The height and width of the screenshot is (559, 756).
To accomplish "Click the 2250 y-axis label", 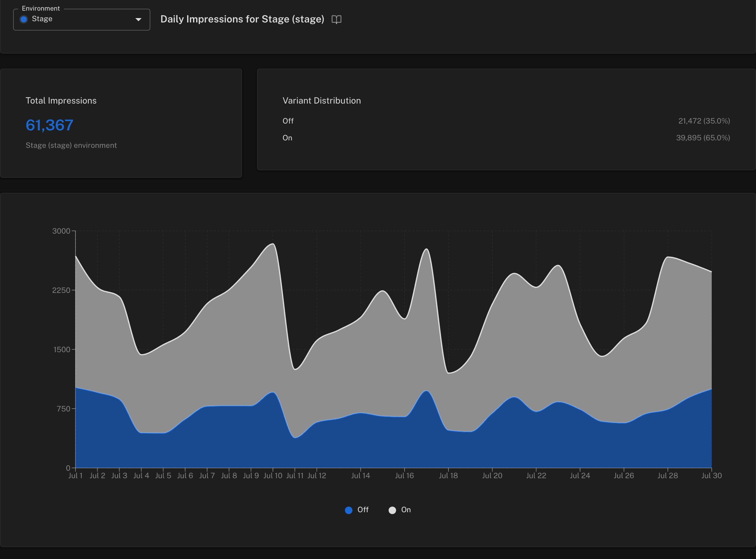I will coord(61,290).
